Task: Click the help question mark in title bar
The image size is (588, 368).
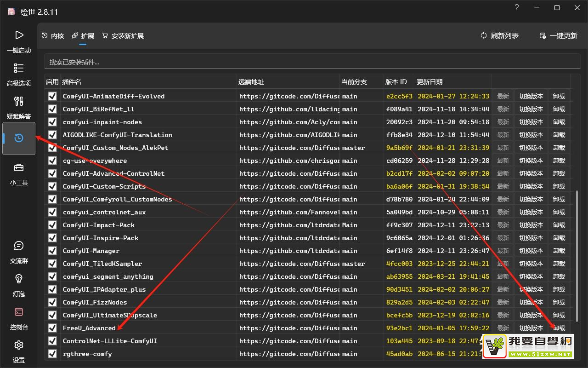Action: tap(517, 8)
